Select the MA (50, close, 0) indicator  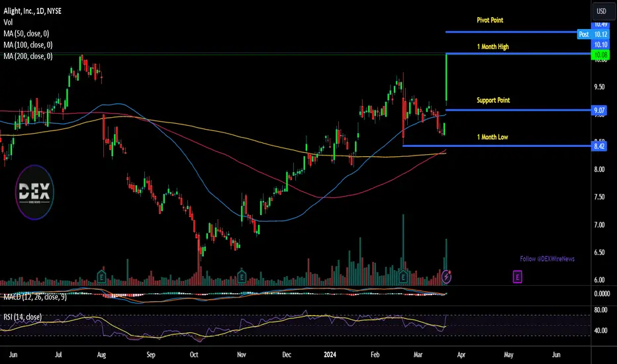[26, 34]
